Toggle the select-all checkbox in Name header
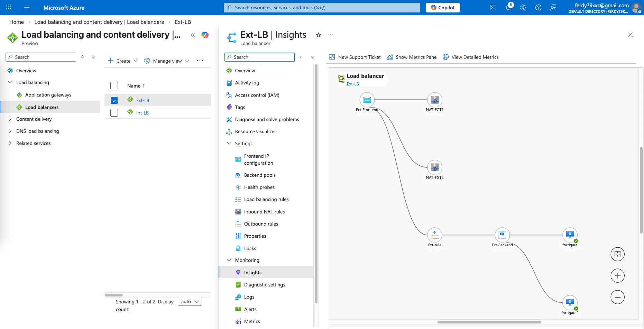The width and height of the screenshot is (644, 329). pyautogui.click(x=114, y=86)
